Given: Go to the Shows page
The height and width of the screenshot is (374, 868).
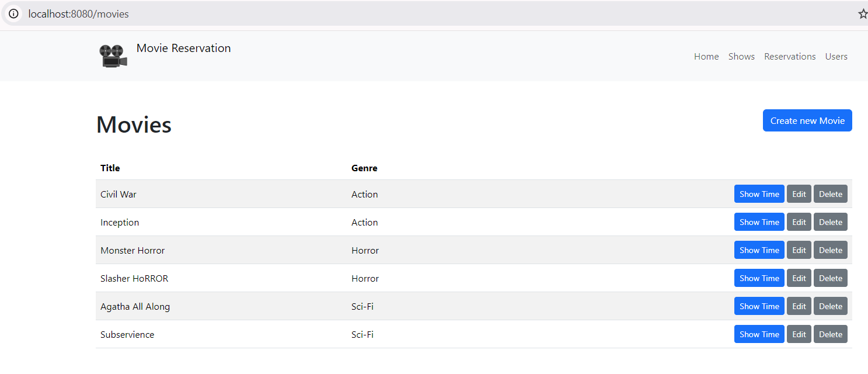Looking at the screenshot, I should [741, 57].
